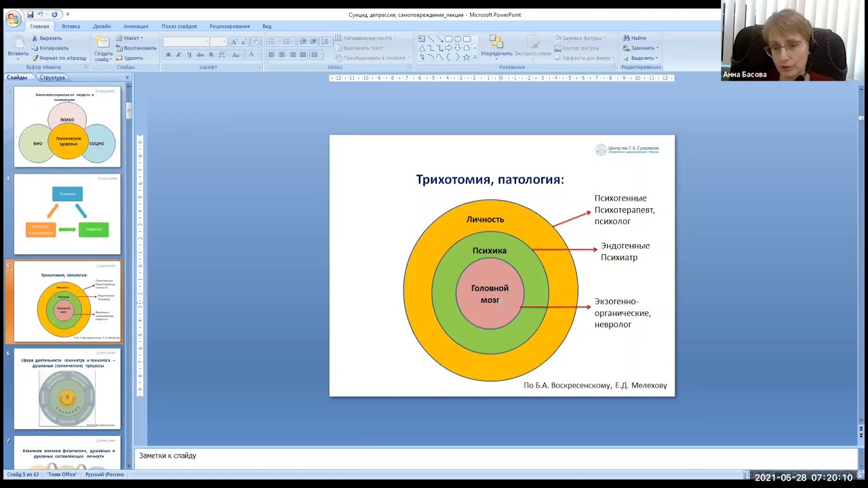Copy selection with Копировать
The height and width of the screenshot is (488, 868).
click(x=50, y=48)
